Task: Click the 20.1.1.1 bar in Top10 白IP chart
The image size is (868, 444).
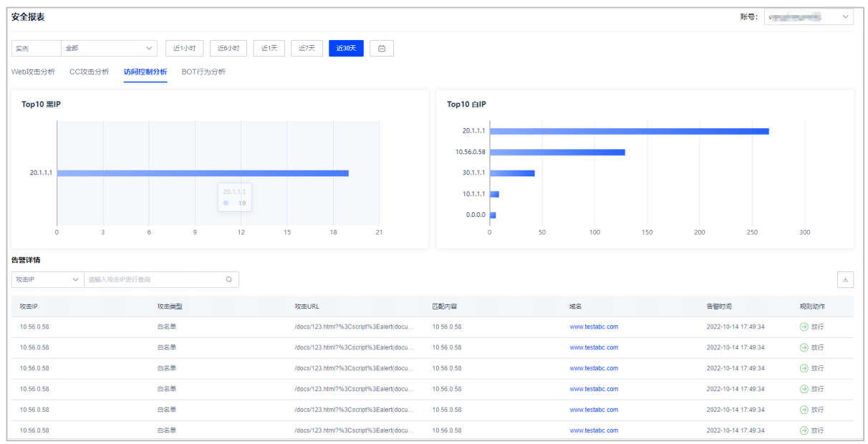Action: [630, 131]
